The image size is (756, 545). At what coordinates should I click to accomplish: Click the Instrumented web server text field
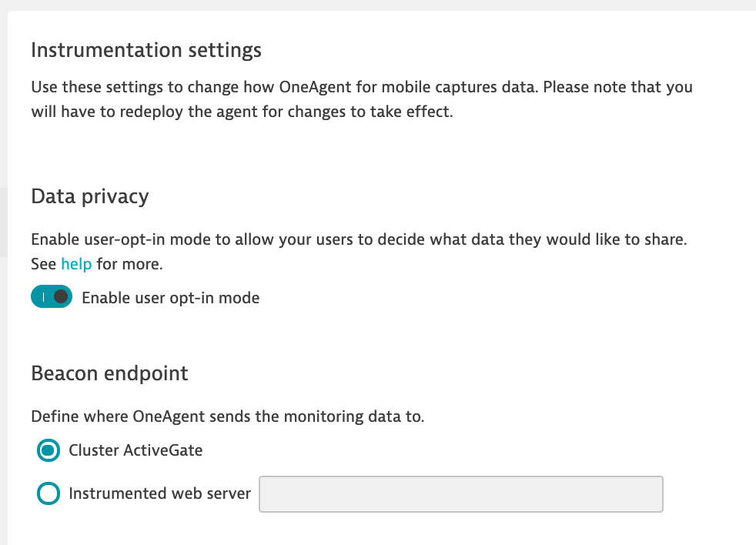461,494
